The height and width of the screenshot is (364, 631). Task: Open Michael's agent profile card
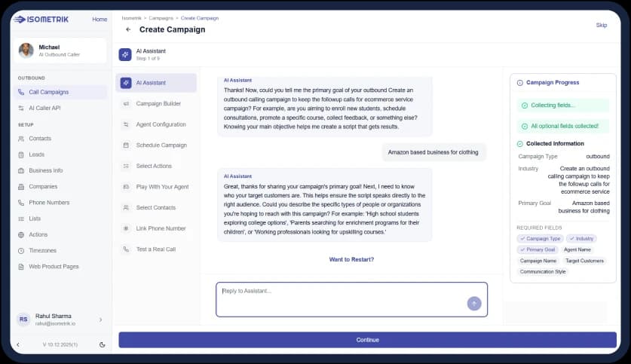click(60, 50)
